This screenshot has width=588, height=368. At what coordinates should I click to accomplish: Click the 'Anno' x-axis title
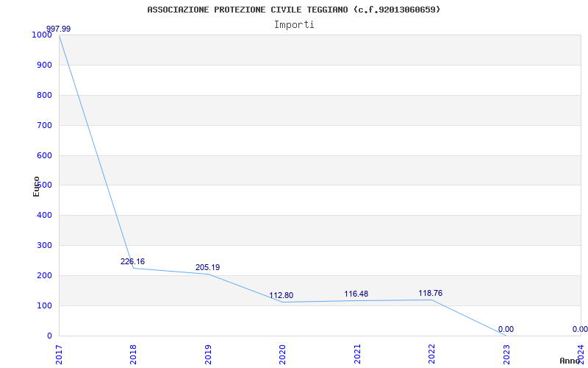(570, 361)
